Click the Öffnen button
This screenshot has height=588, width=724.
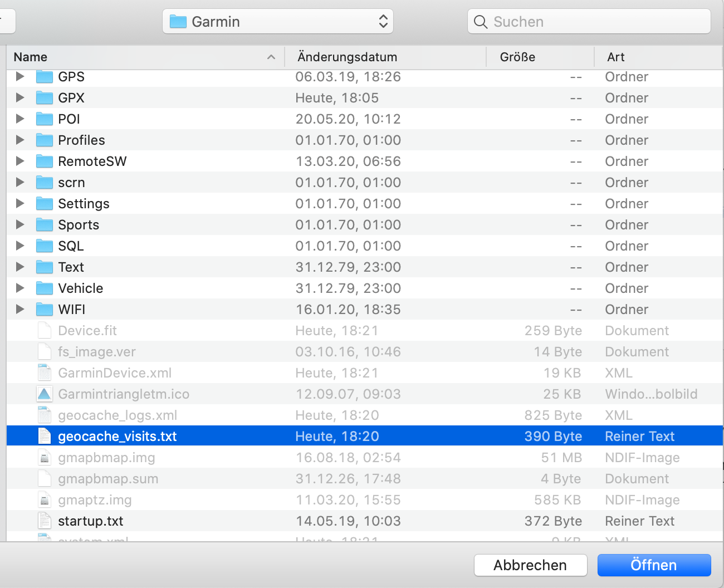(654, 565)
